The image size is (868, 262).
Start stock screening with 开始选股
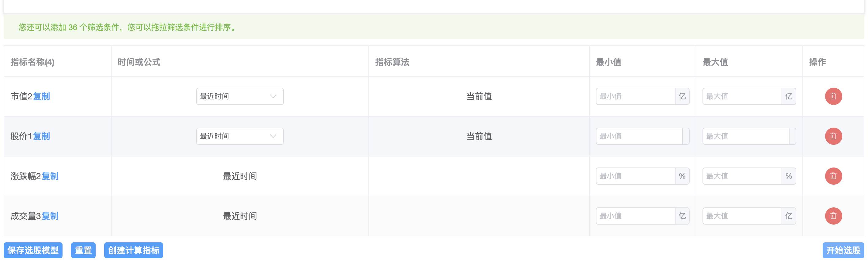point(843,250)
